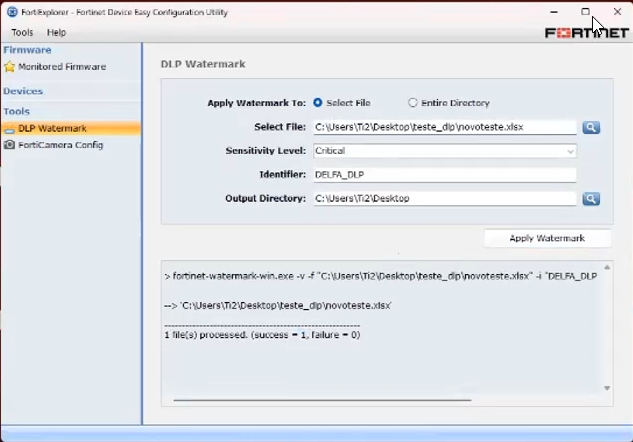Open FortiCamera Config in sidebar

61,145
